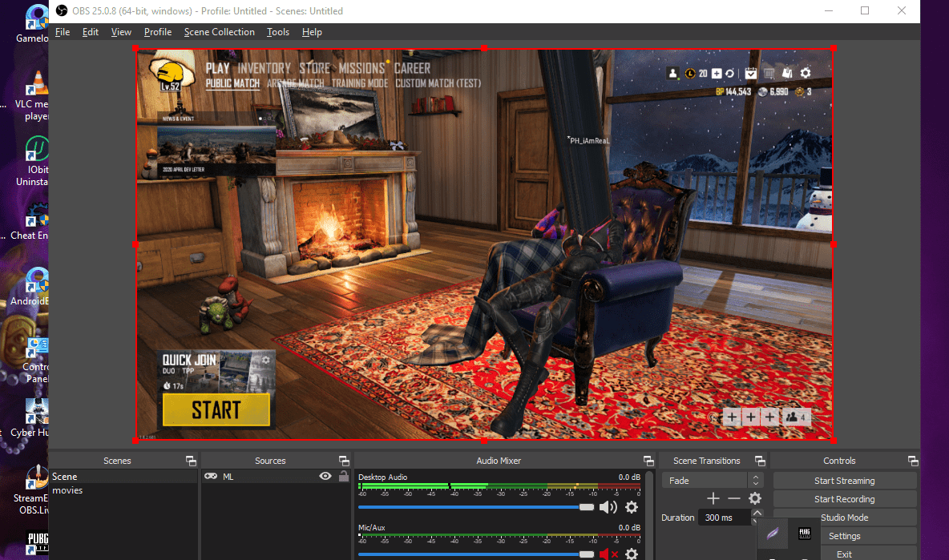Select IObit Uninstaller desktop icon
949x560 pixels.
34,161
